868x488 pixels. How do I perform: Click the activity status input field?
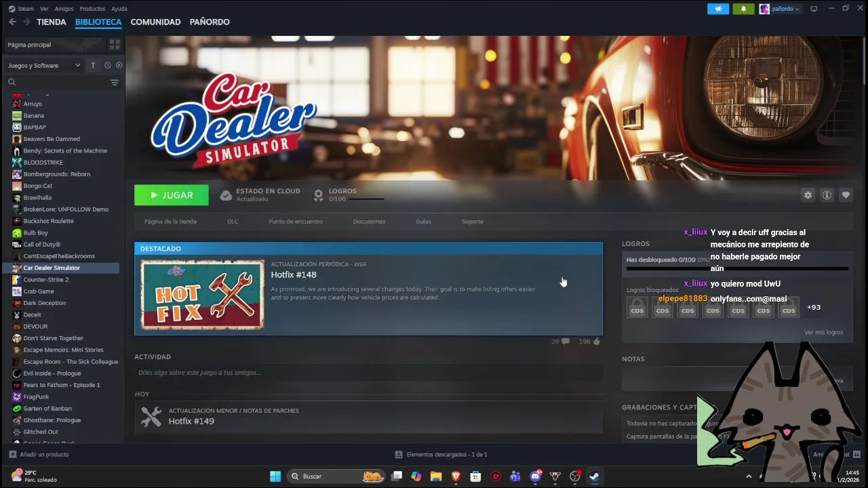point(368,373)
